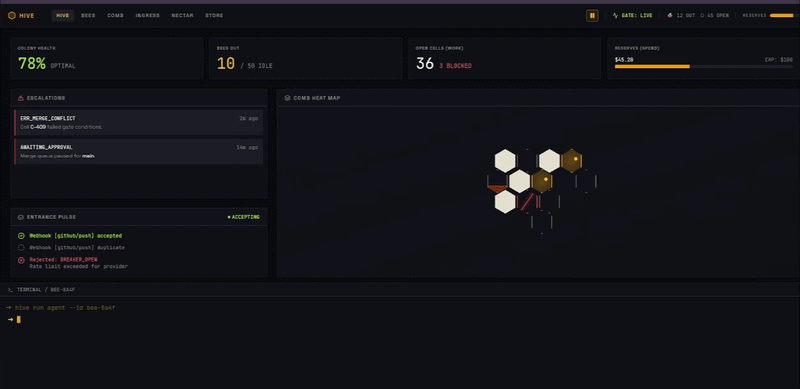Click the ENTRANCE PULSE panel title
Image resolution: width=800 pixels, height=389 pixels.
tap(52, 217)
